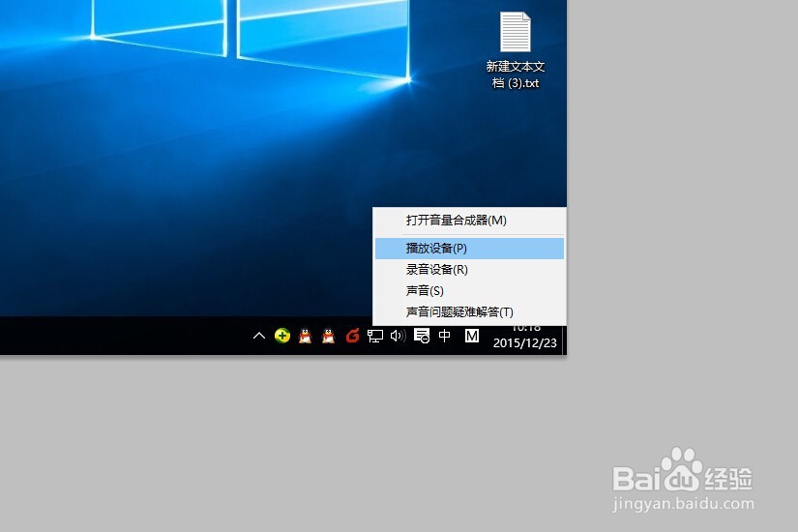This screenshot has height=532, width=798.
Task: Open 打开音量合成器(M) from context menu
Action: [469, 221]
